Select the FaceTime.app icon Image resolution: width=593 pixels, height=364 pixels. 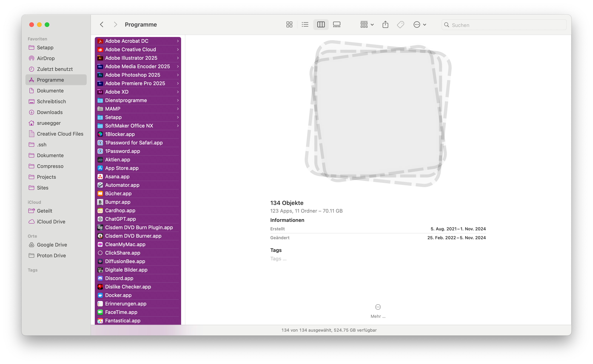point(100,312)
